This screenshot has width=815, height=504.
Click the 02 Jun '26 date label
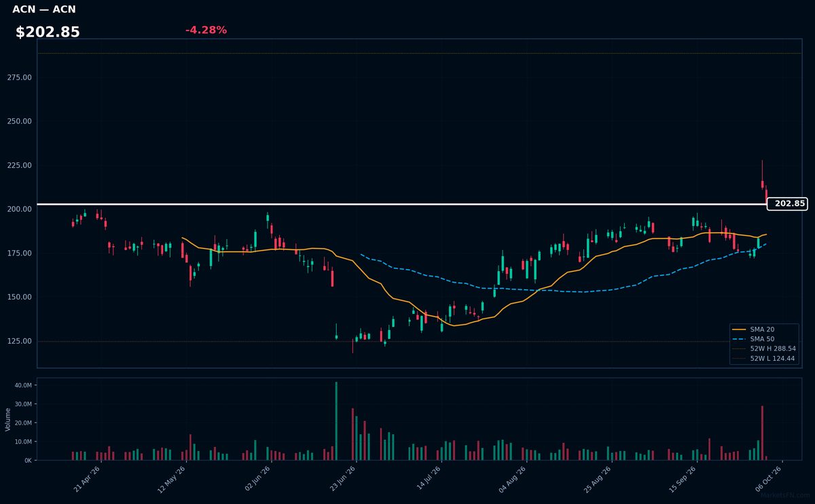tap(257, 479)
